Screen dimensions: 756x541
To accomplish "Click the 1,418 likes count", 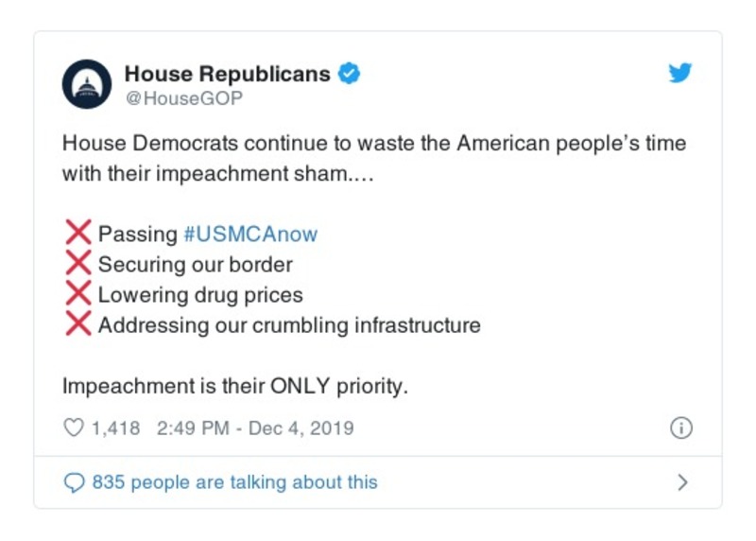I will 115,428.
